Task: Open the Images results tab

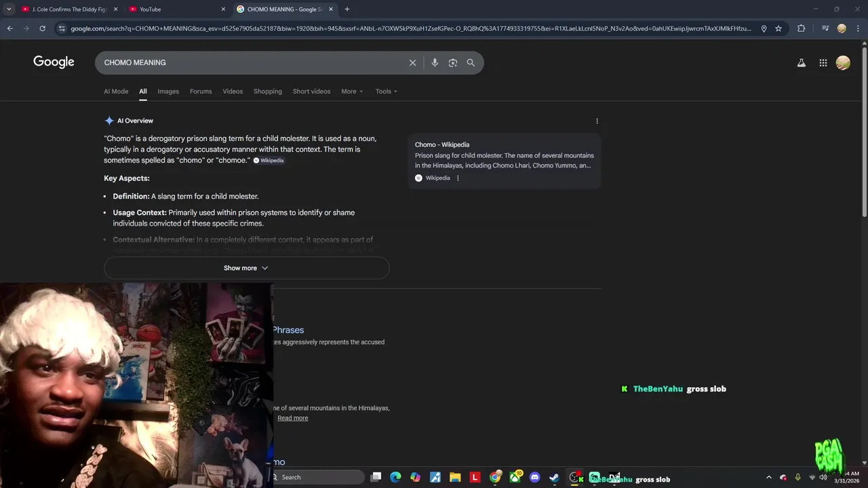Action: point(168,91)
